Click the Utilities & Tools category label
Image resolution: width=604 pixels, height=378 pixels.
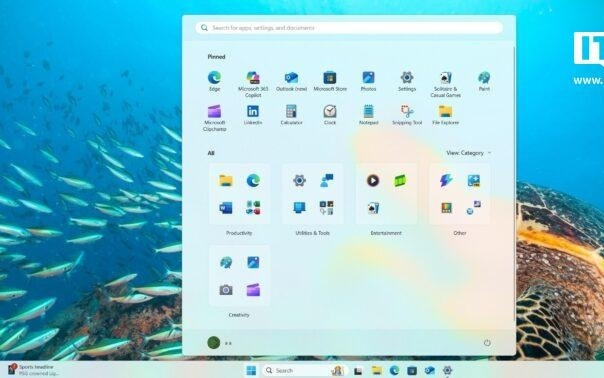point(312,233)
